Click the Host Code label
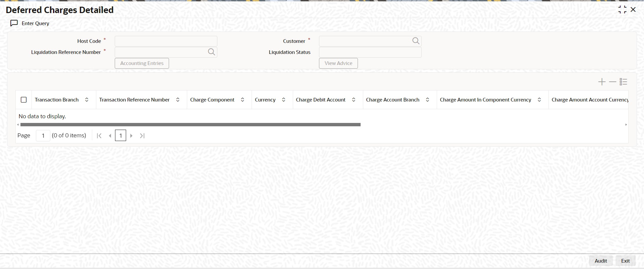This screenshot has height=269, width=644. click(89, 41)
